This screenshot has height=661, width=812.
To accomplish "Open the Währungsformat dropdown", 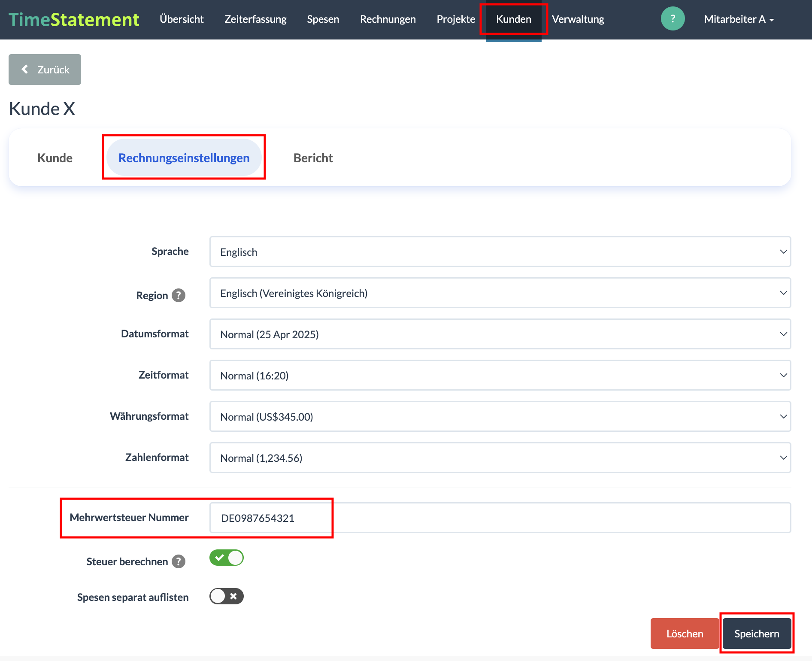I will click(x=500, y=416).
